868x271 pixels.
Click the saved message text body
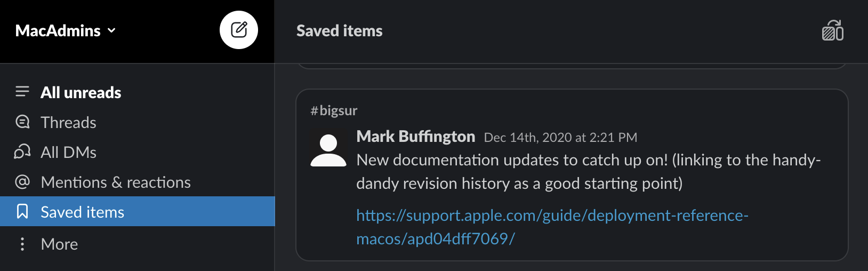click(x=588, y=171)
